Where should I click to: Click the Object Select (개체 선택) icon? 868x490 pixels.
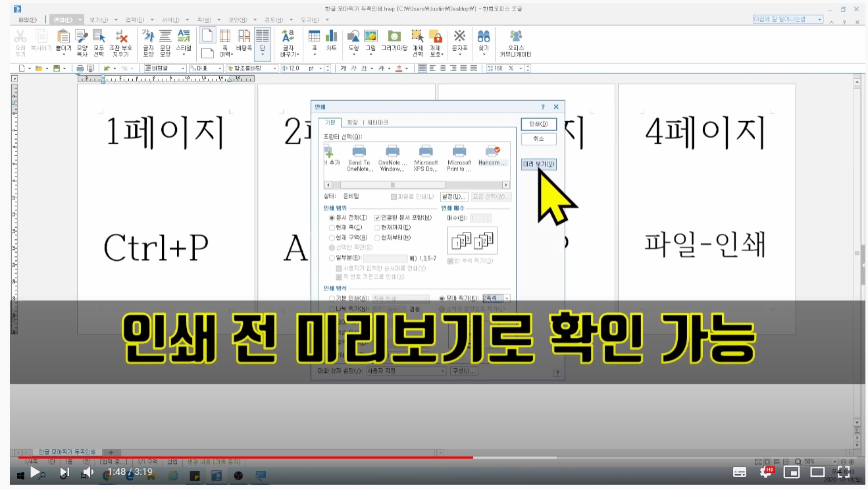(x=417, y=43)
